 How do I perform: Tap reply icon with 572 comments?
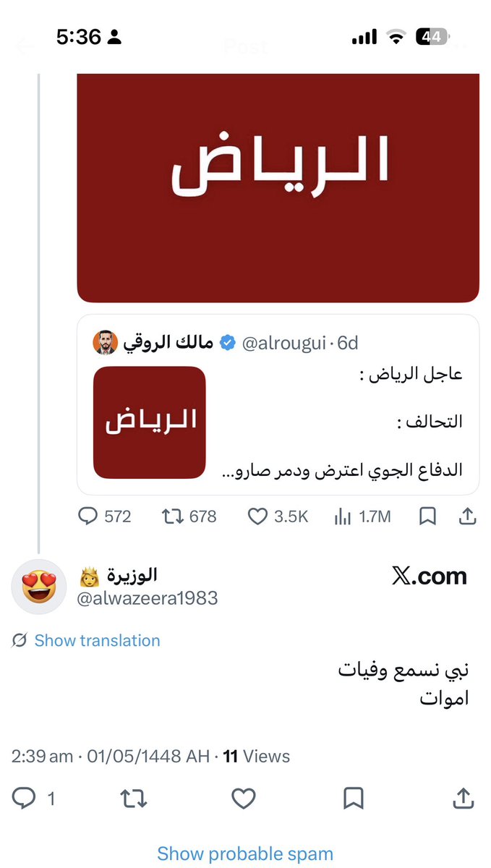105,516
